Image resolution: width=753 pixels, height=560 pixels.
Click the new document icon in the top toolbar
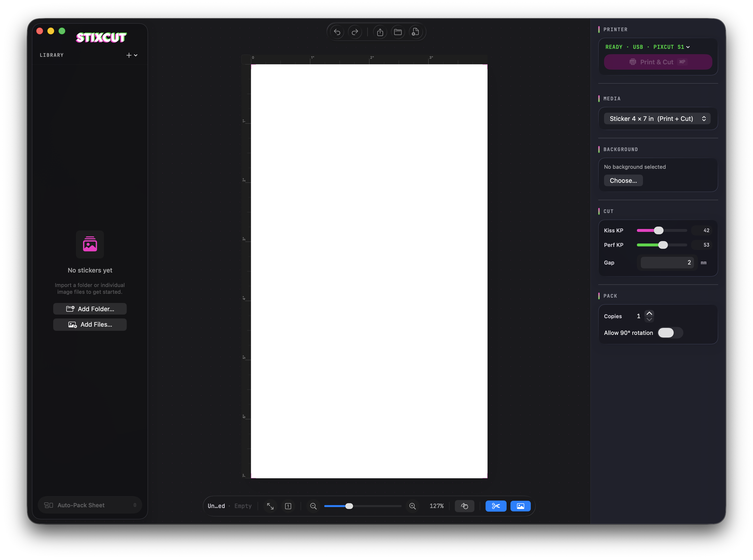click(416, 31)
